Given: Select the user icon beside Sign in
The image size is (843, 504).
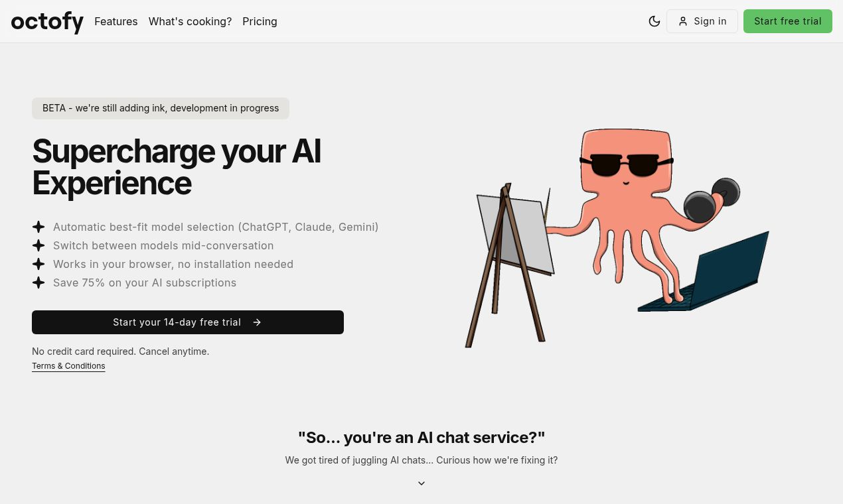Looking at the screenshot, I should [683, 21].
